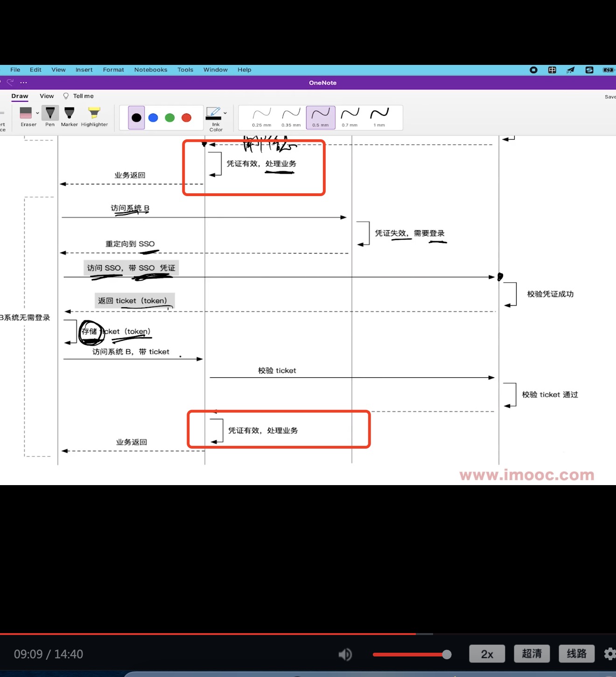Screen dimensions: 616x677
Task: Click the Tell me search box
Action: tap(78, 96)
